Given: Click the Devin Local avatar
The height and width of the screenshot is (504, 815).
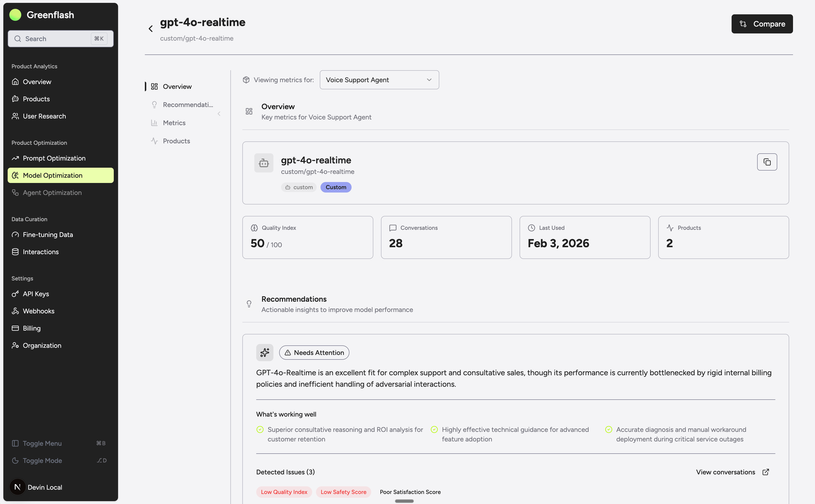Looking at the screenshot, I should tap(17, 487).
